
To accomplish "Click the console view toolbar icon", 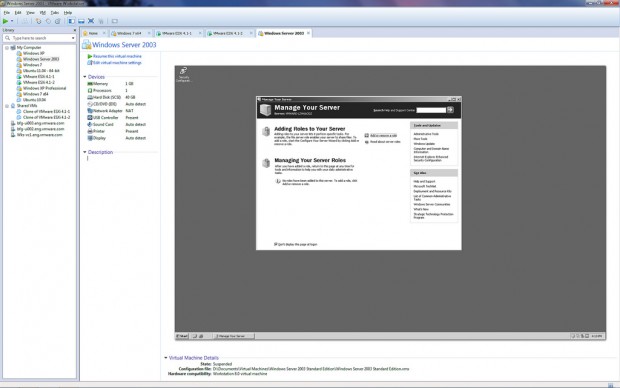I will tap(115, 21).
